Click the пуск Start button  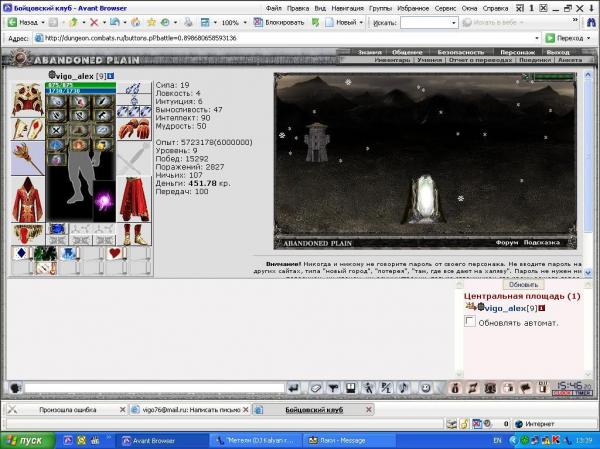[x=28, y=441]
